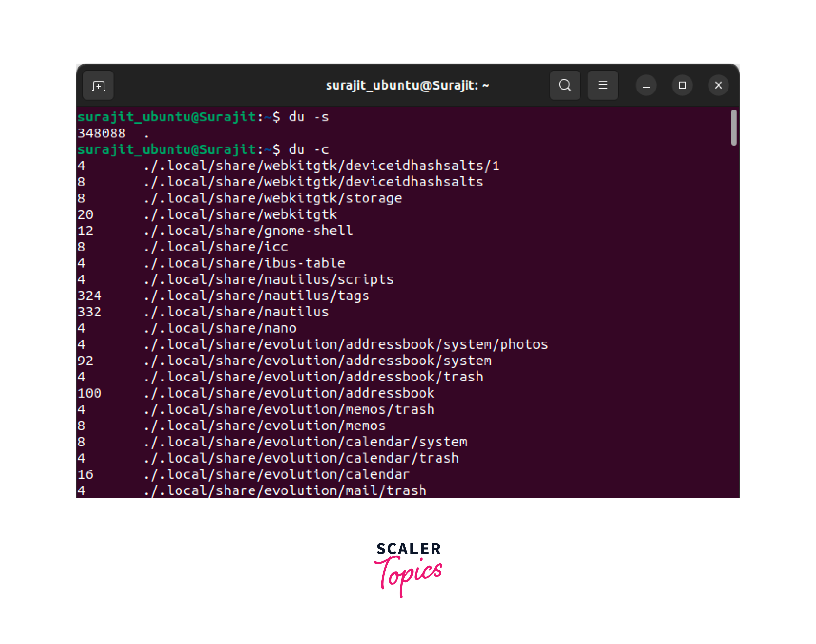
Task: Click the Scaler Topics logo
Action: coord(408,569)
